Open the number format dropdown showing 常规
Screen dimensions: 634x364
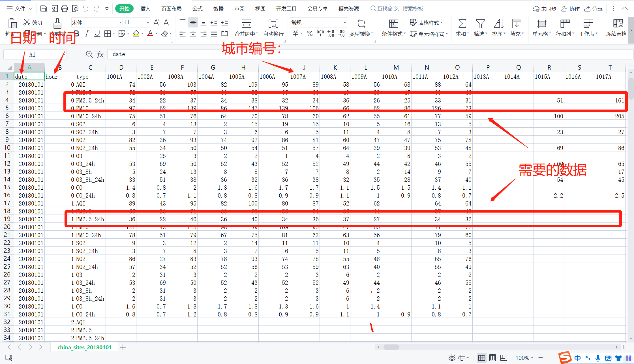click(344, 23)
